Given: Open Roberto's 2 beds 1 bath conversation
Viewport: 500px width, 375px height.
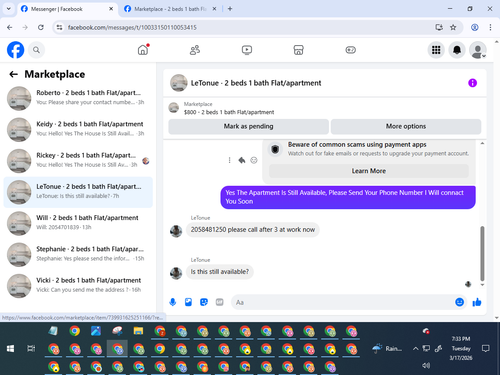Looking at the screenshot, I should coord(78,98).
